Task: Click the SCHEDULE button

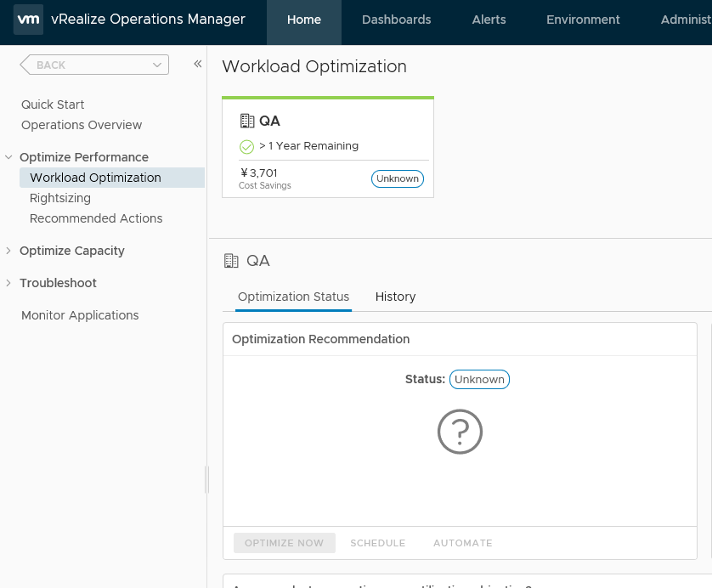Action: pos(377,543)
